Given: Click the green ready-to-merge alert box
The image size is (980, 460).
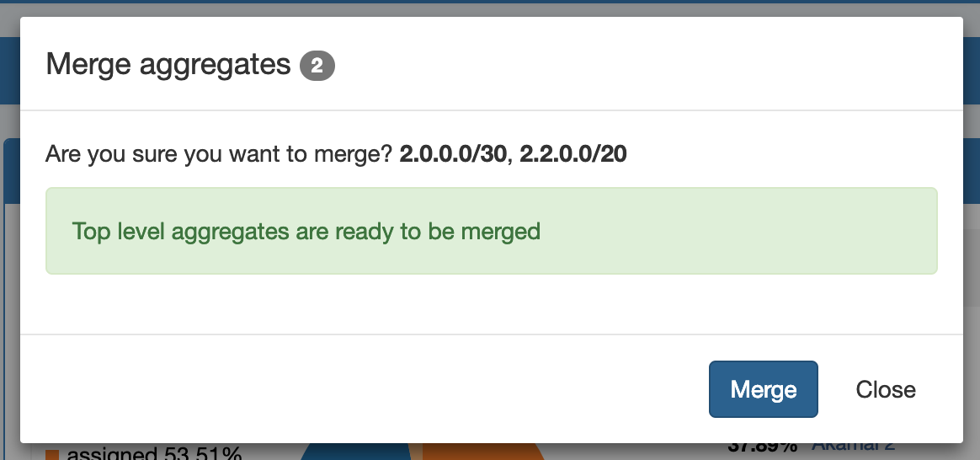Looking at the screenshot, I should 491,231.
